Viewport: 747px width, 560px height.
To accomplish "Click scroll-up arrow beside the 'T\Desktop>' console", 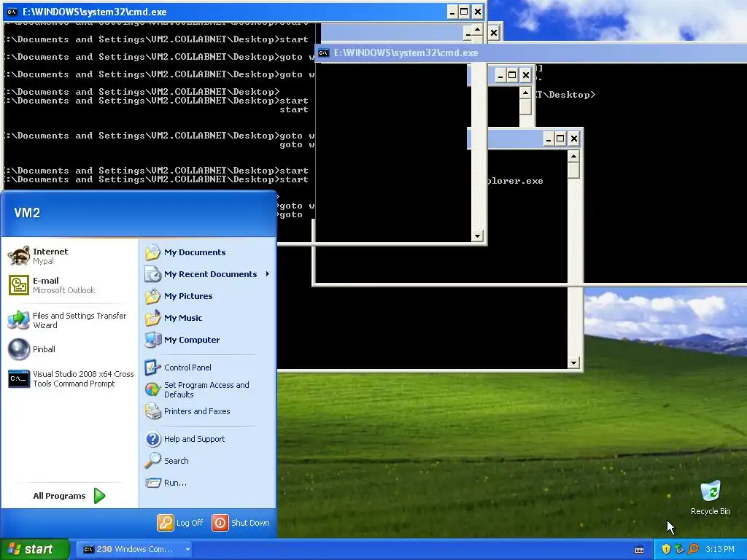I will 525,93.
